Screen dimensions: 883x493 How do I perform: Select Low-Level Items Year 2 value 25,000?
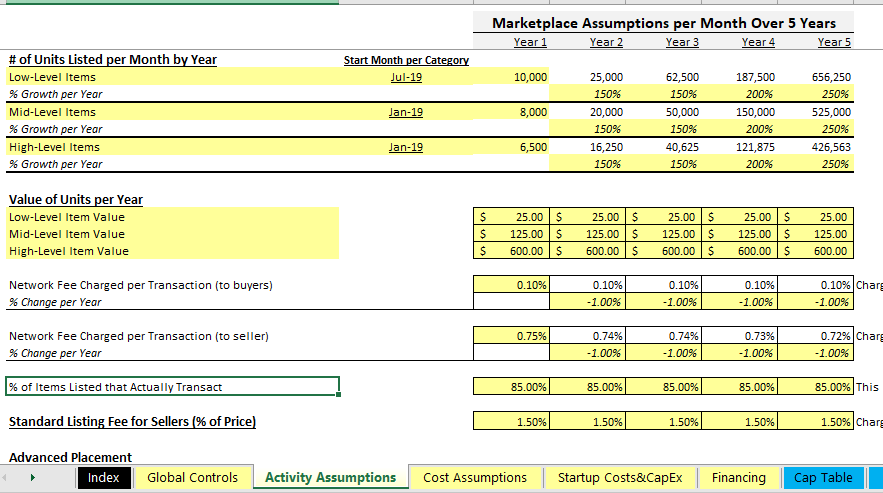coord(587,77)
